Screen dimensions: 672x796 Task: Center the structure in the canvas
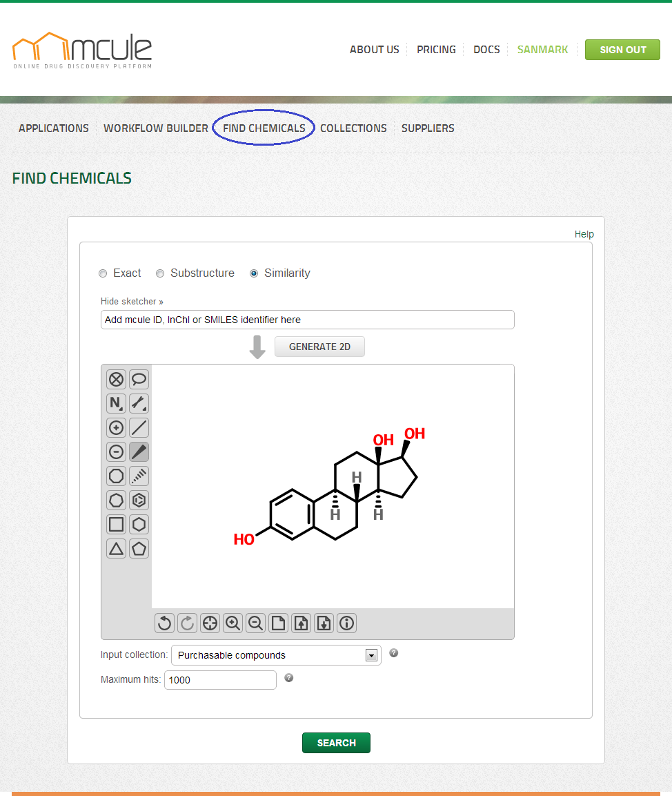[x=210, y=623]
